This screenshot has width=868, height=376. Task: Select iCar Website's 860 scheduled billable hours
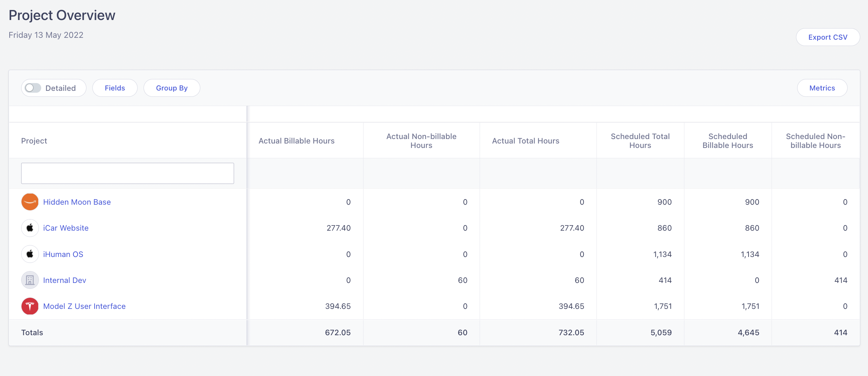(x=752, y=228)
